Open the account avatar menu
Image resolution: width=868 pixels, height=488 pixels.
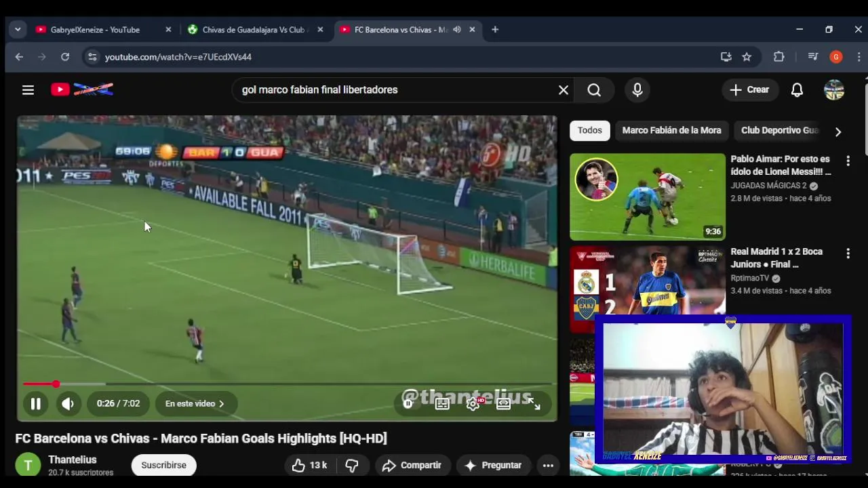[x=834, y=89]
